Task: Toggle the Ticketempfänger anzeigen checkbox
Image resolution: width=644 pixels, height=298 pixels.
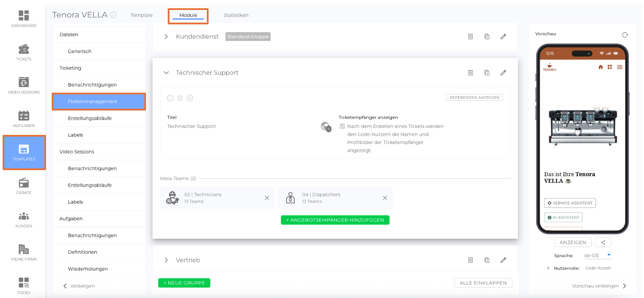Action: [x=342, y=127]
